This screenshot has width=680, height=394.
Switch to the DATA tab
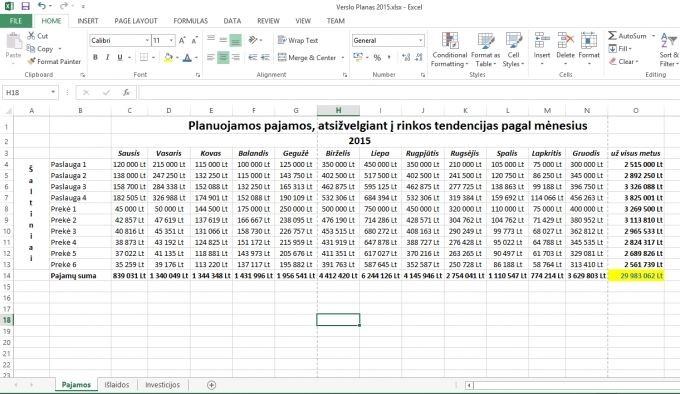pyautogui.click(x=232, y=21)
